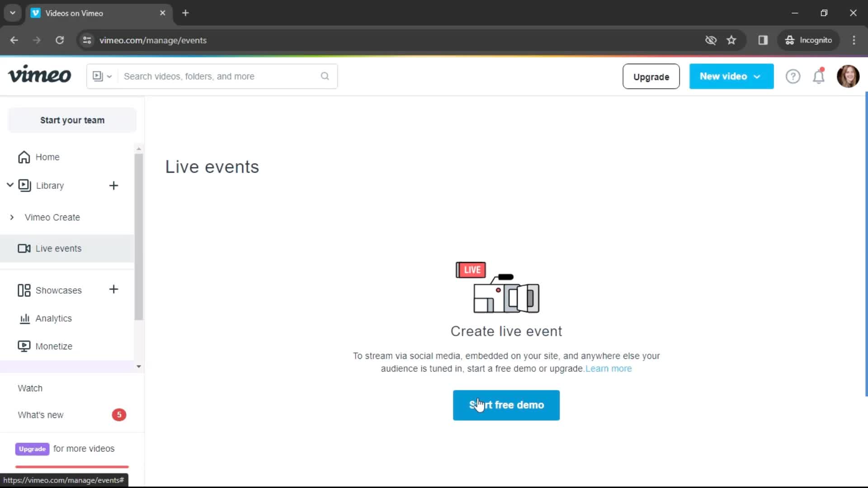The height and width of the screenshot is (488, 868).
Task: Click the Start free demo button
Action: point(506,404)
